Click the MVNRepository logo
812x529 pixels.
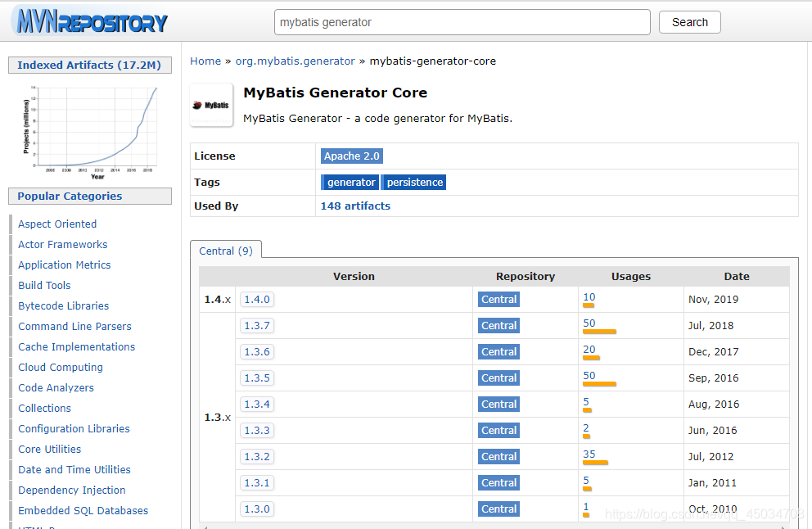(x=88, y=22)
